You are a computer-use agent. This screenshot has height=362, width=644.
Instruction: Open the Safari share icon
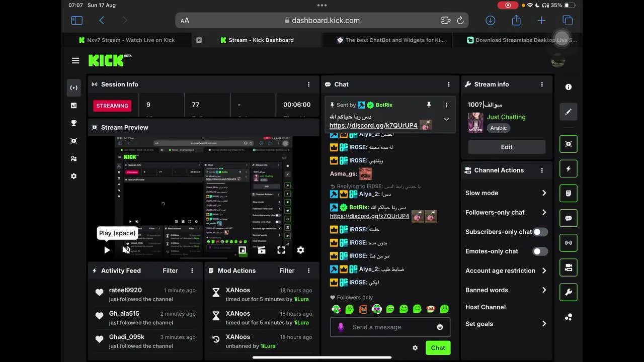pos(516,20)
